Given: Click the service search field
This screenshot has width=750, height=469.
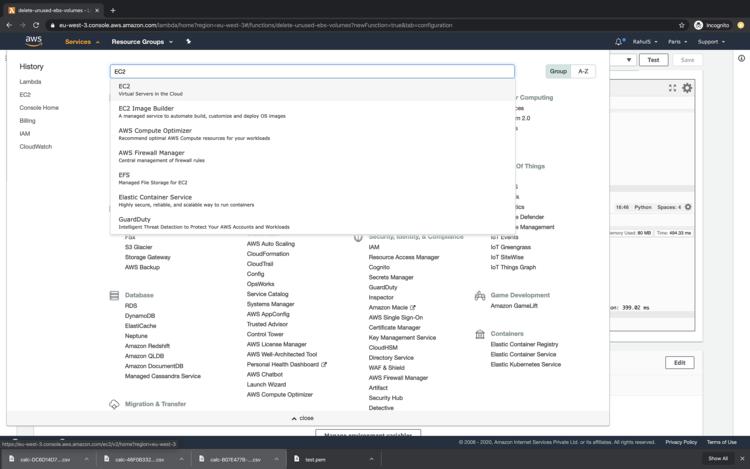Looking at the screenshot, I should [312, 72].
